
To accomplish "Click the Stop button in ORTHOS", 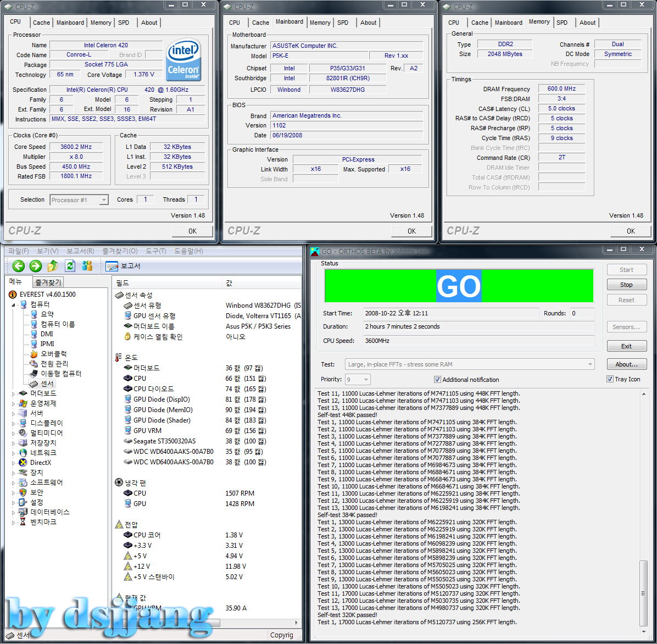I will click(626, 285).
